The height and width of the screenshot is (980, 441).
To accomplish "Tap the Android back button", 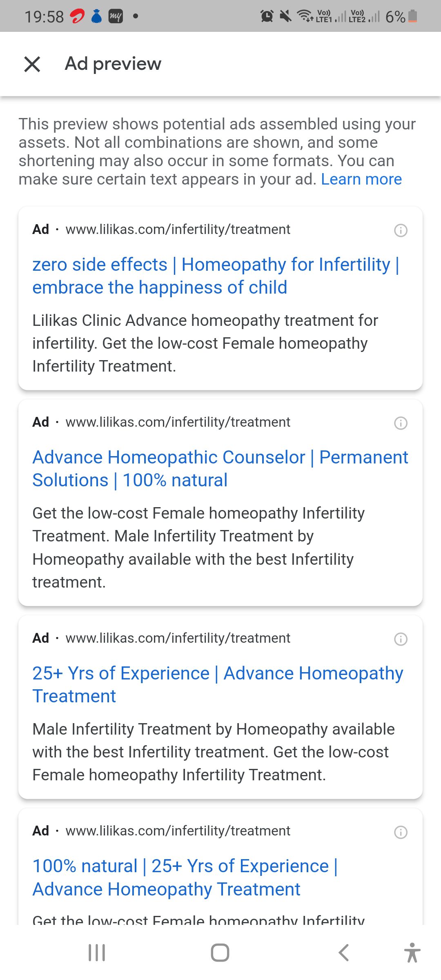I will click(x=344, y=953).
